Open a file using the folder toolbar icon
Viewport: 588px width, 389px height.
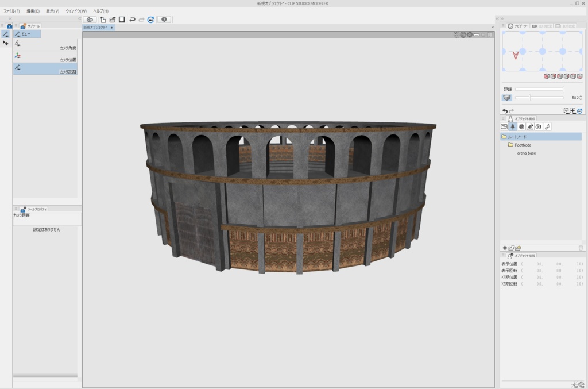point(112,20)
